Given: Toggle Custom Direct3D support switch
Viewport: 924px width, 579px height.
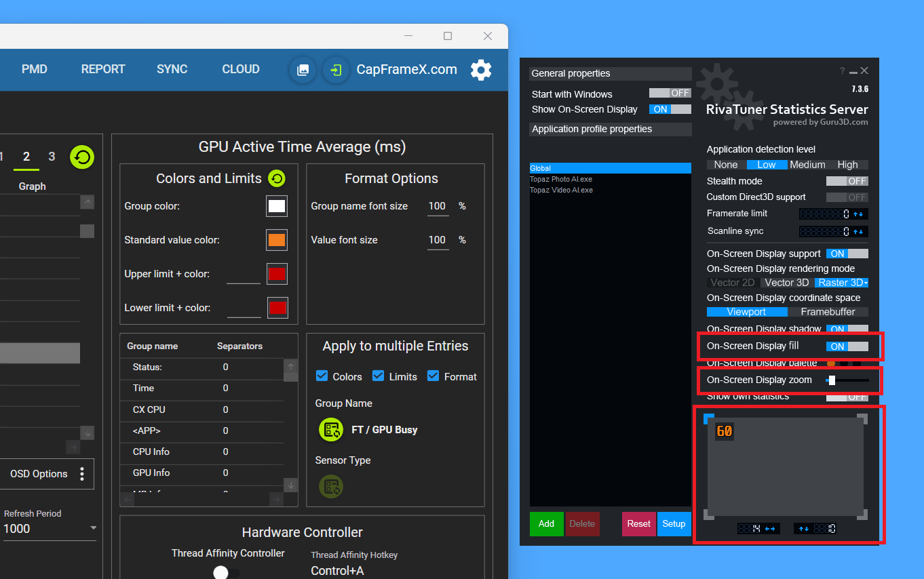Looking at the screenshot, I should [847, 197].
